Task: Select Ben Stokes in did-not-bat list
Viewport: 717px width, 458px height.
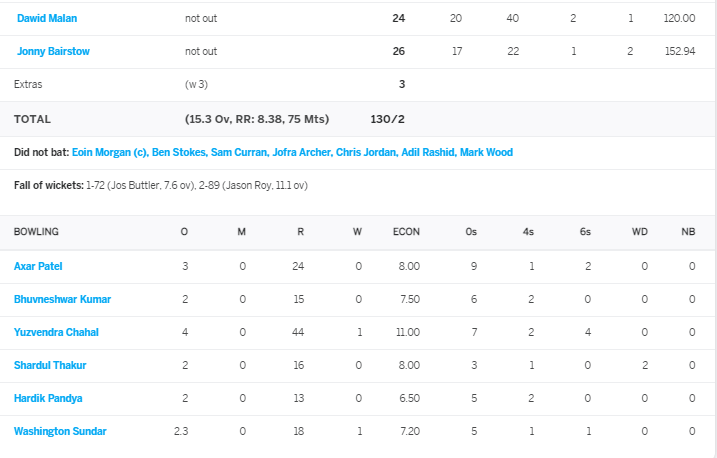Action: coord(179,152)
